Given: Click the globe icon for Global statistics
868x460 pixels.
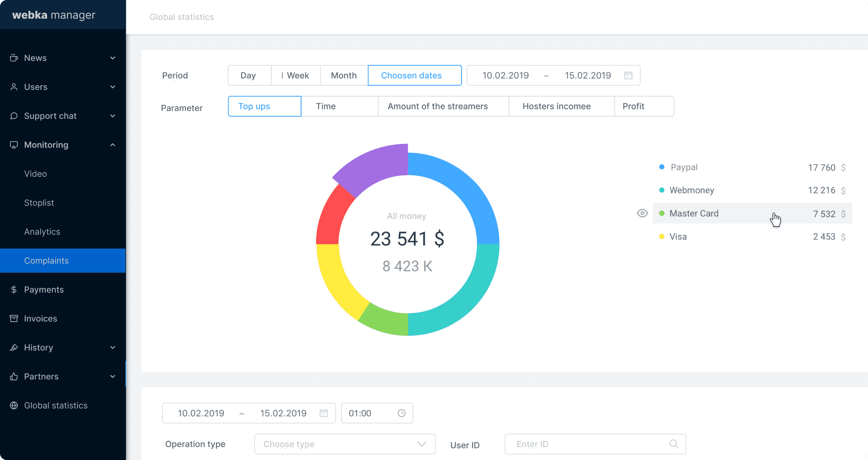Looking at the screenshot, I should [x=14, y=405].
